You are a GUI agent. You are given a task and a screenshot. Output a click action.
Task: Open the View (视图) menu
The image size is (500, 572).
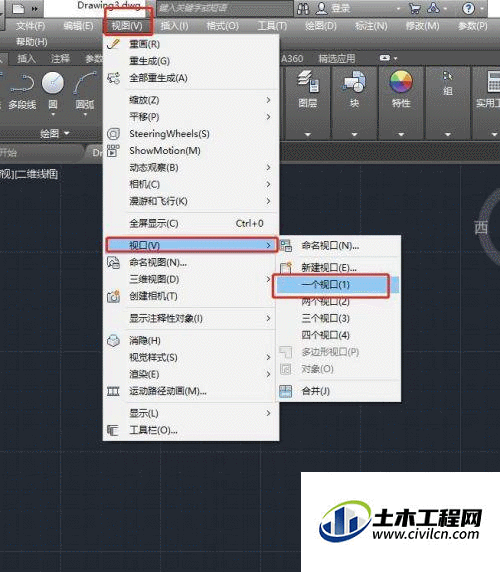(x=127, y=26)
